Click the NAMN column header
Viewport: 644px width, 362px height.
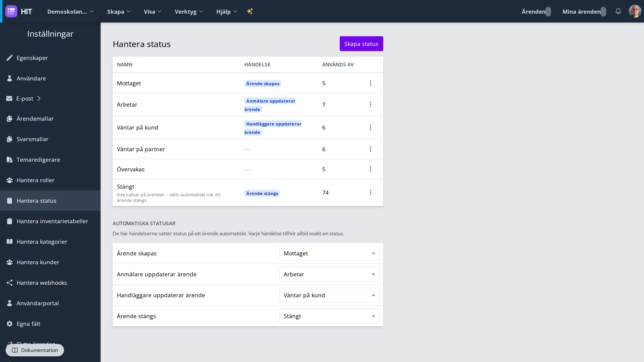125,64
